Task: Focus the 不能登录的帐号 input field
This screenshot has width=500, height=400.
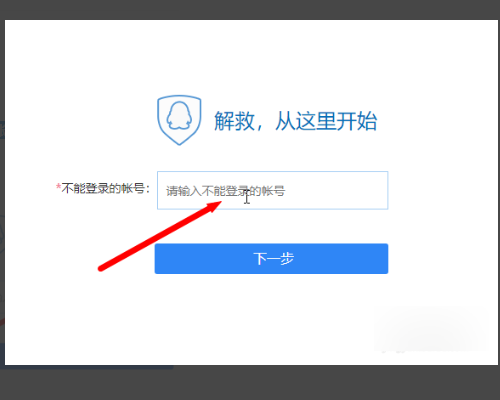Action: click(272, 190)
